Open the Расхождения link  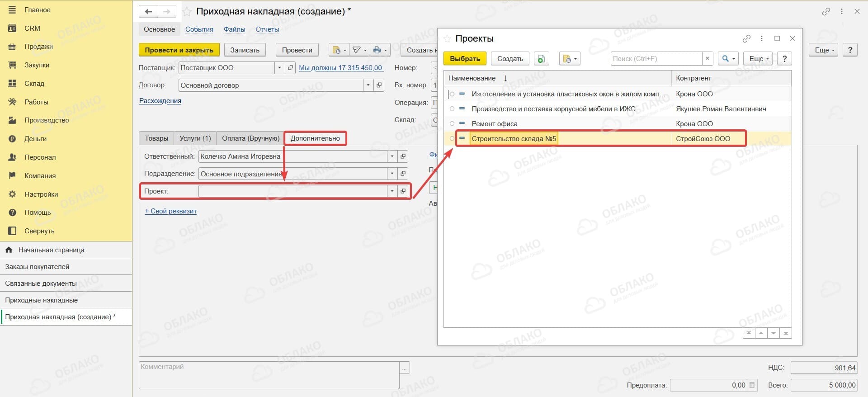pos(160,101)
